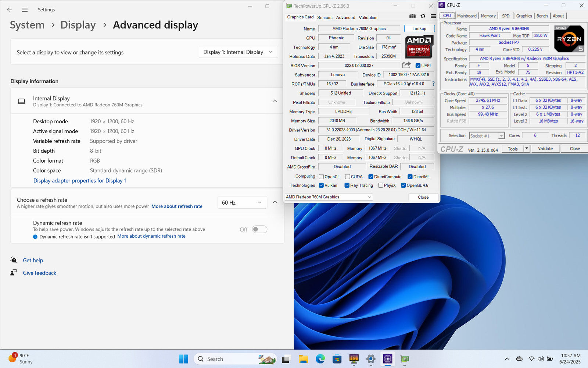Open Microsoft Edge from the taskbar
Image resolution: width=588 pixels, height=368 pixels.
pyautogui.click(x=320, y=359)
